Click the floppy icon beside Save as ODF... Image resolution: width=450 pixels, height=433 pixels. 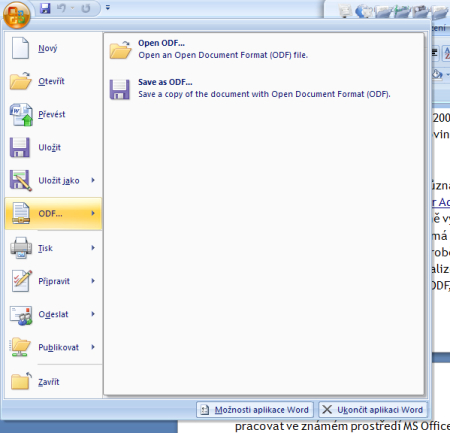point(120,89)
